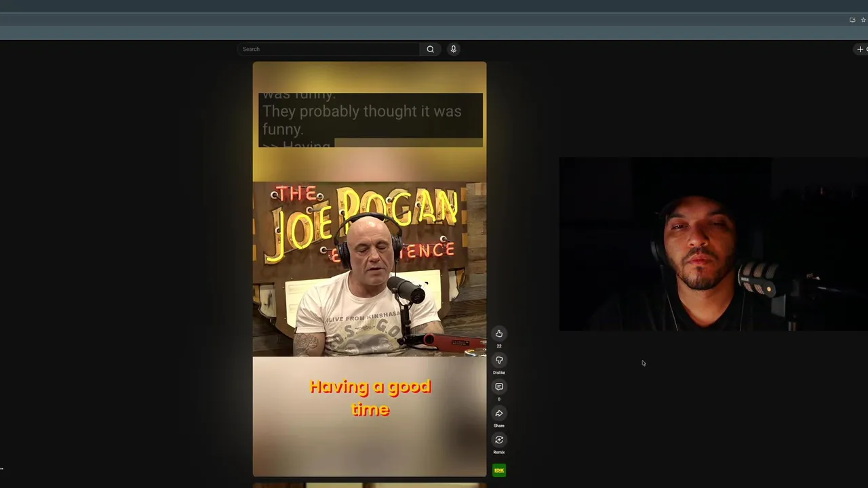Click the 'Having a good time' caption
Screen dimensions: 868x488
tap(370, 398)
